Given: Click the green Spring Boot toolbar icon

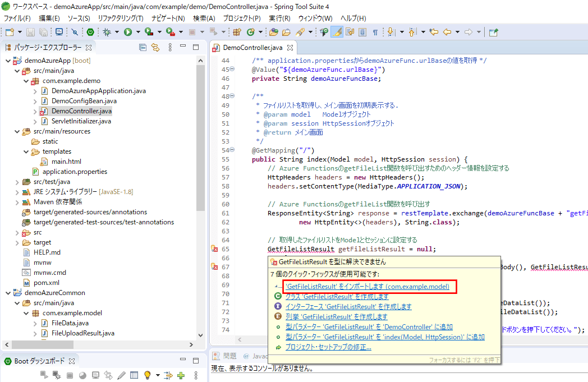Looking at the screenshot, I should tap(90, 32).
